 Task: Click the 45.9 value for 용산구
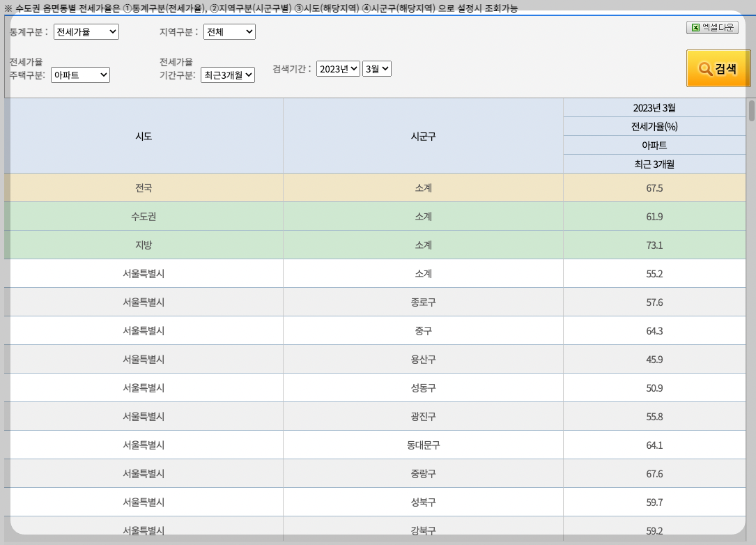(654, 359)
